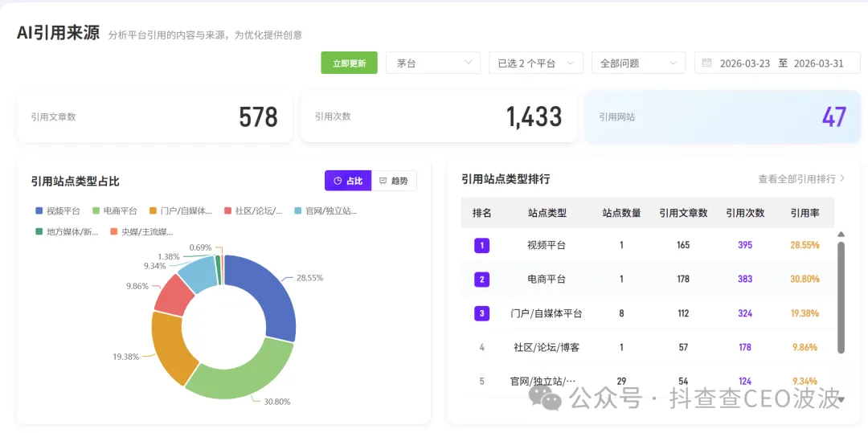Screen dimensions: 868x433
Task: Set start date field 2026-03-23
Action: click(744, 63)
